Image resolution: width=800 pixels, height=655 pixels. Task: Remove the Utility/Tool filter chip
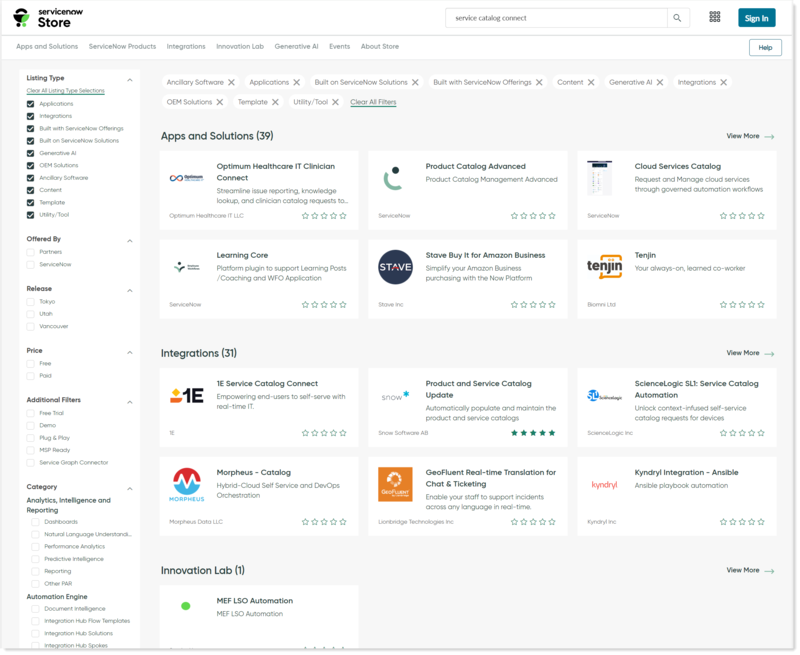[336, 102]
